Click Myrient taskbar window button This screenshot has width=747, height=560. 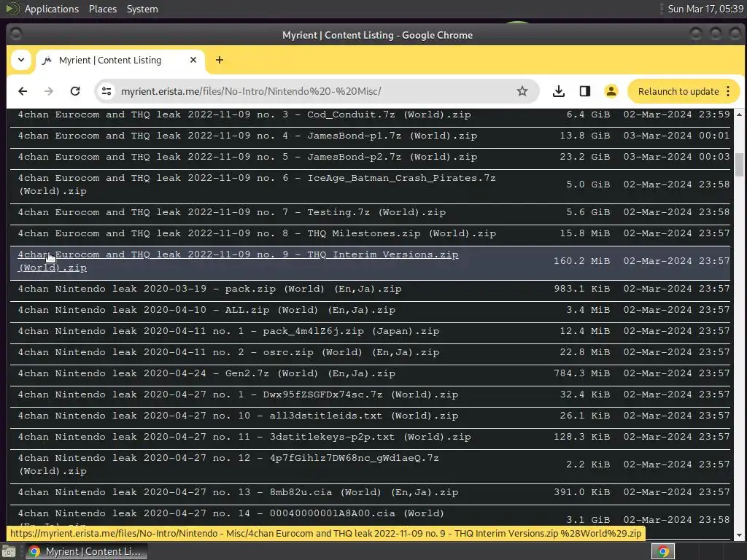coord(87,551)
